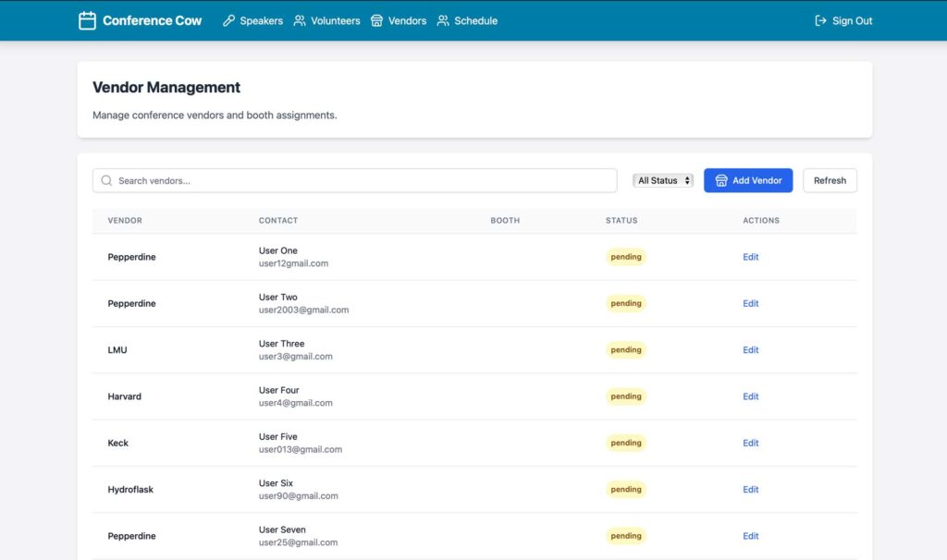
Task: Click the Conference Cow calendar logo icon
Action: tap(87, 20)
